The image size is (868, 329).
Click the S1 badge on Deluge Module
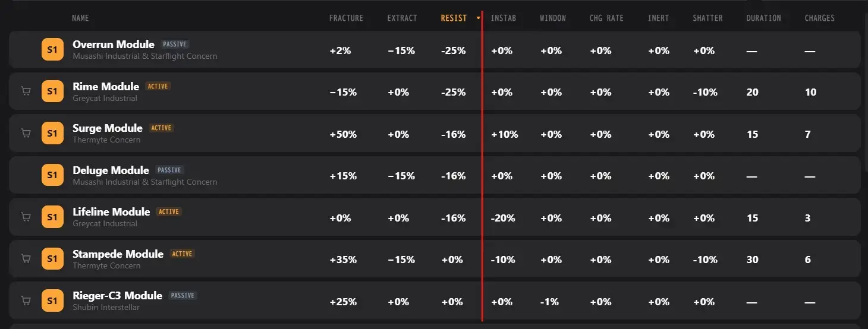(x=52, y=175)
